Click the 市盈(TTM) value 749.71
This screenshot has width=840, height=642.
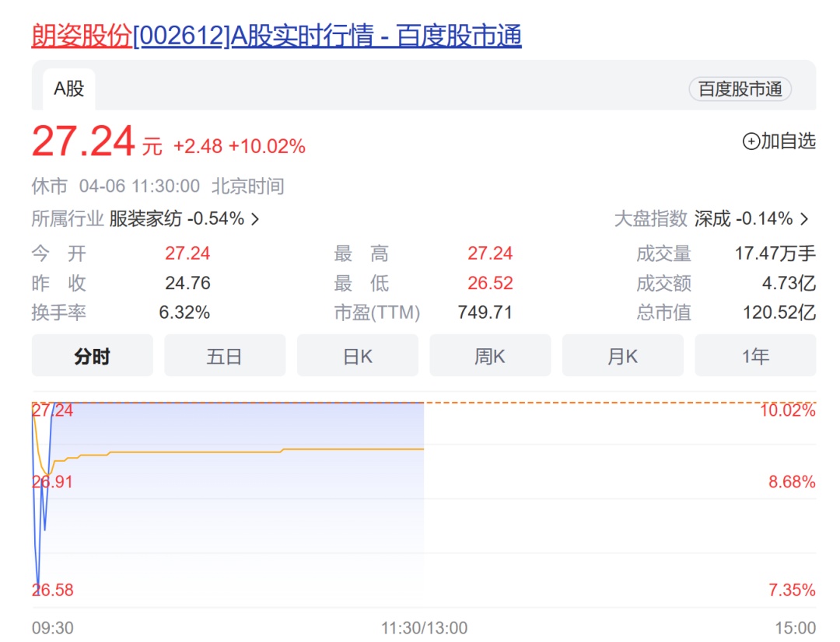coord(485,312)
